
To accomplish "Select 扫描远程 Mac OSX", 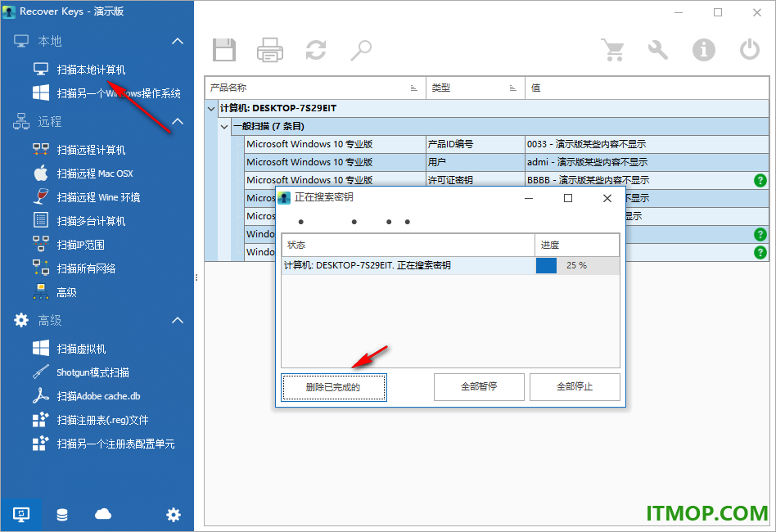I will (95, 174).
